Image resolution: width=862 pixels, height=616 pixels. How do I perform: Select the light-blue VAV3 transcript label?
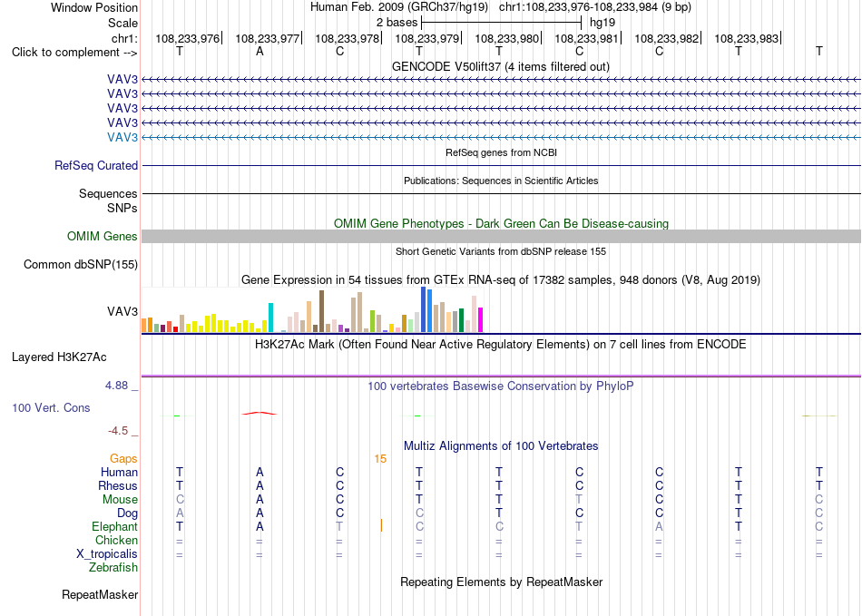tap(122, 137)
